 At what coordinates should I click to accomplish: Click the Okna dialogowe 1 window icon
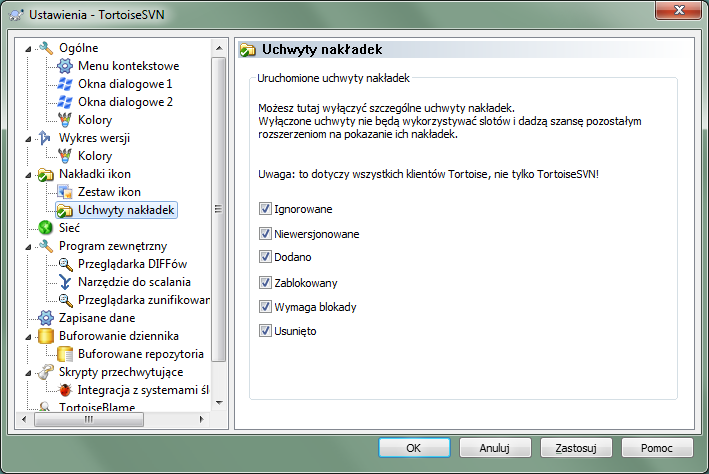pos(65,84)
